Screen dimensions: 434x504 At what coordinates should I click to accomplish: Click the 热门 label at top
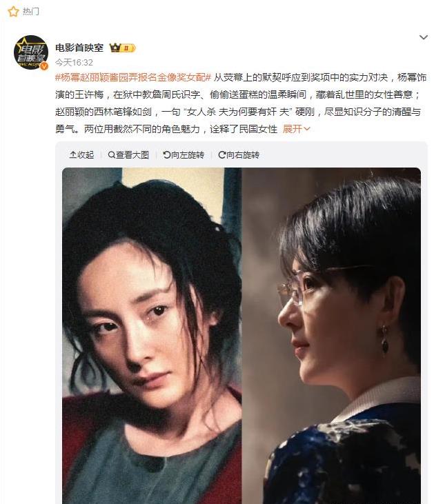(x=31, y=12)
